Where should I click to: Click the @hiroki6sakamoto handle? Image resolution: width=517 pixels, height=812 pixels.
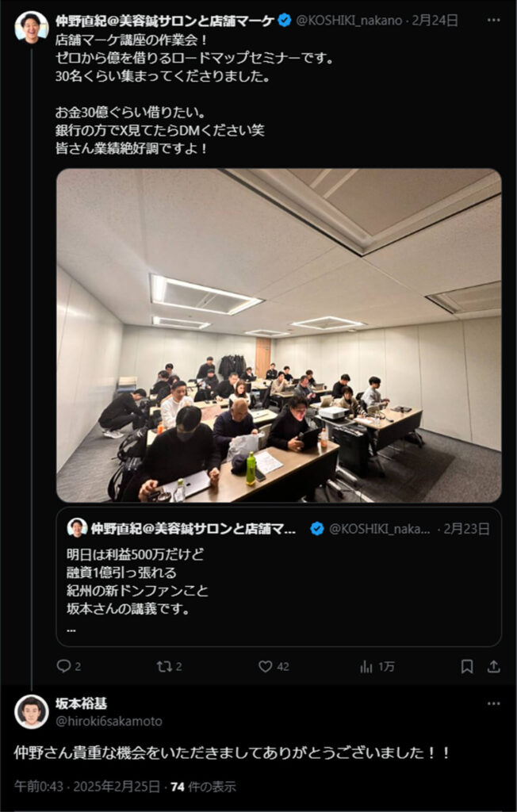pyautogui.click(x=109, y=721)
